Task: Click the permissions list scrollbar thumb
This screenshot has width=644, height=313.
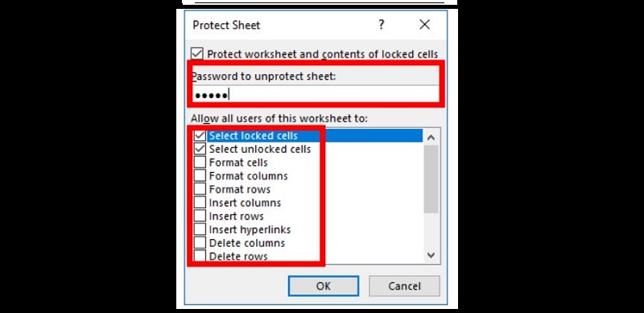Action: point(431,179)
